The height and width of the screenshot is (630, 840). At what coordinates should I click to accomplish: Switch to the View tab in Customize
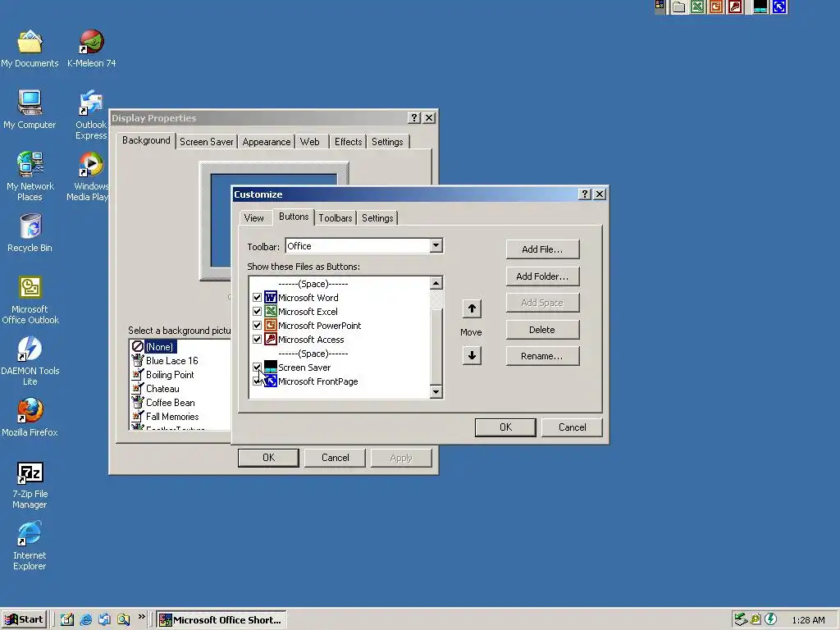(254, 218)
